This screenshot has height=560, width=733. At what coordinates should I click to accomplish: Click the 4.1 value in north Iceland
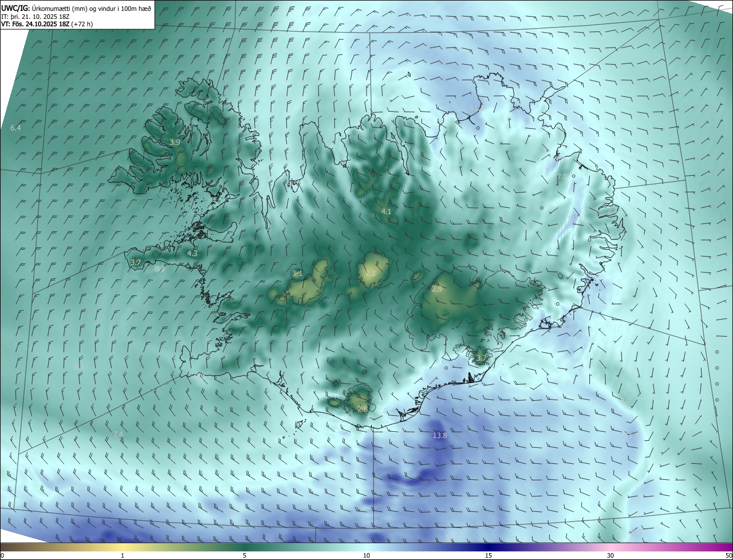point(387,212)
